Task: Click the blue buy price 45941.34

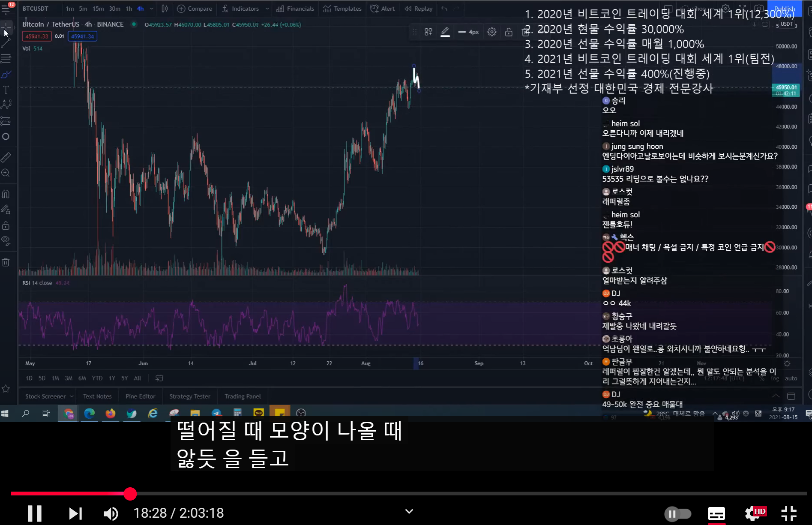Action: coord(82,36)
